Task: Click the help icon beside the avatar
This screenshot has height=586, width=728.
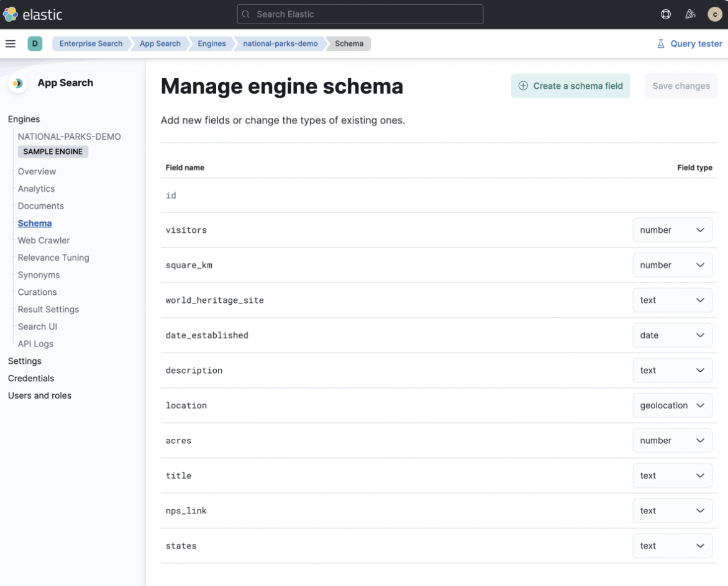Action: click(x=666, y=14)
